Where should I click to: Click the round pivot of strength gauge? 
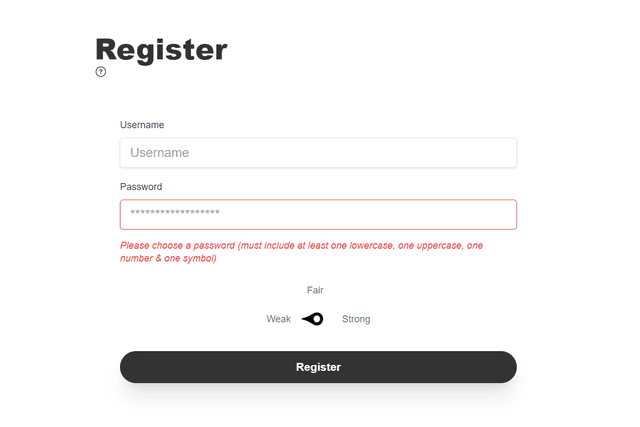click(x=317, y=319)
